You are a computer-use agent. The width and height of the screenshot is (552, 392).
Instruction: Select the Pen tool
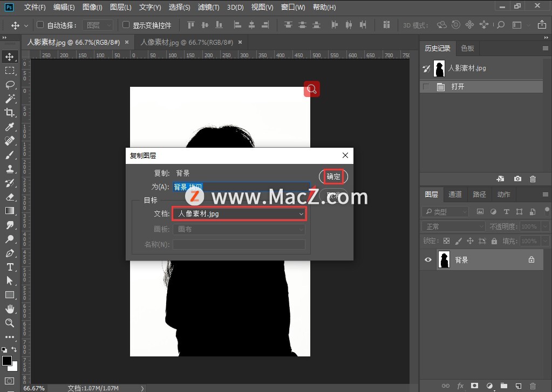[x=10, y=253]
